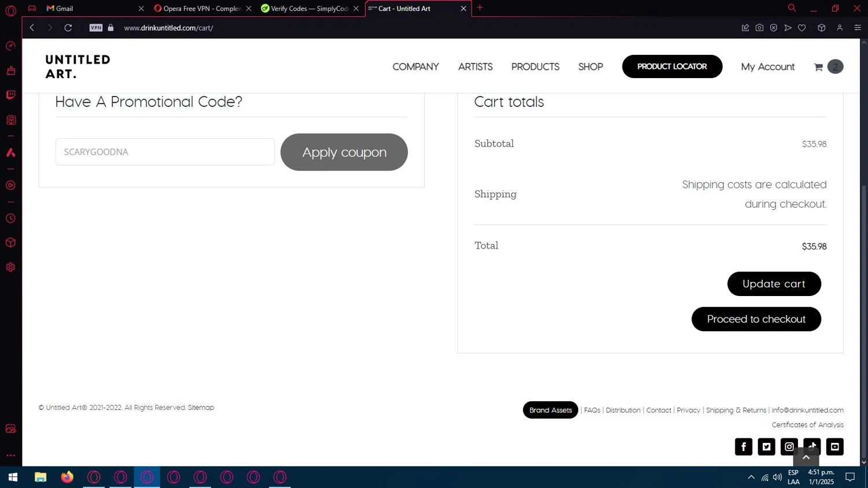
Task: Open My Account page
Action: click(x=768, y=66)
